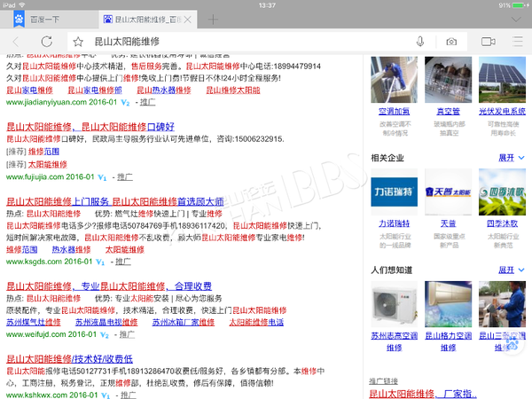
Task: Open sidebar ad 昆山太阳能维修_厂家指
Action: point(423,394)
